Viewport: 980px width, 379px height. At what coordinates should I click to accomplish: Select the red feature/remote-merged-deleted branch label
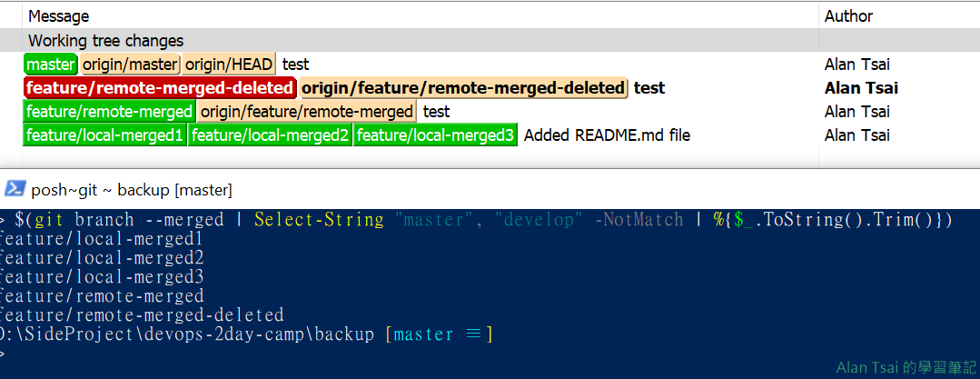(160, 88)
